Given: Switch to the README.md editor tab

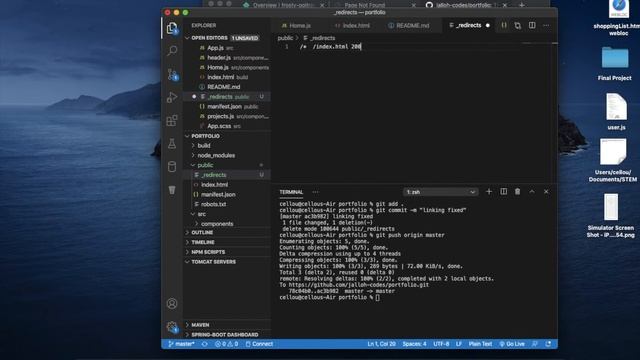Looking at the screenshot, I should pos(409,25).
